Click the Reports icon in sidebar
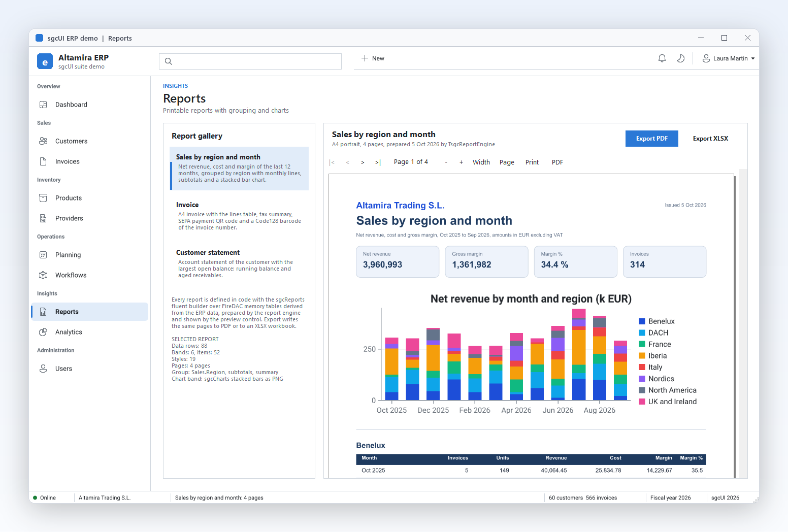Viewport: 788px width, 532px height. 43,312
